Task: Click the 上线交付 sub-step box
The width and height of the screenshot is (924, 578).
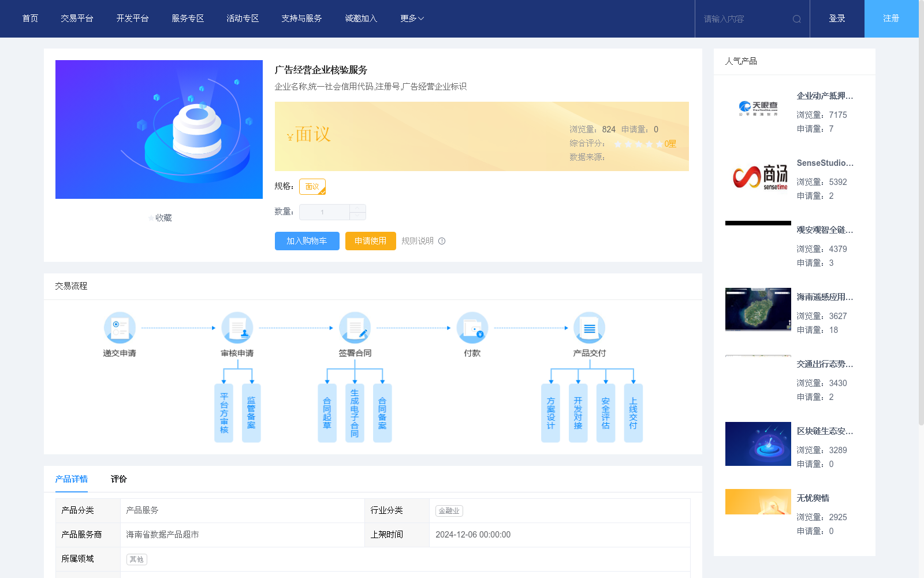Action: (634, 413)
